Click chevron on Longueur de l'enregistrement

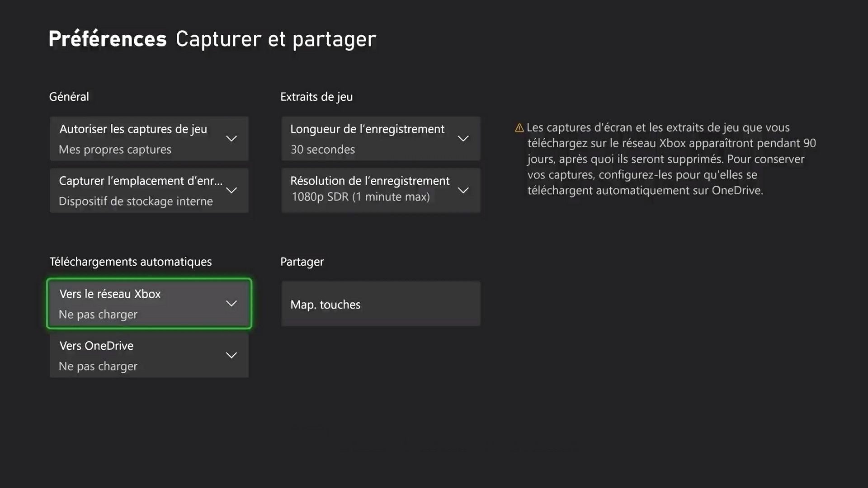(463, 139)
